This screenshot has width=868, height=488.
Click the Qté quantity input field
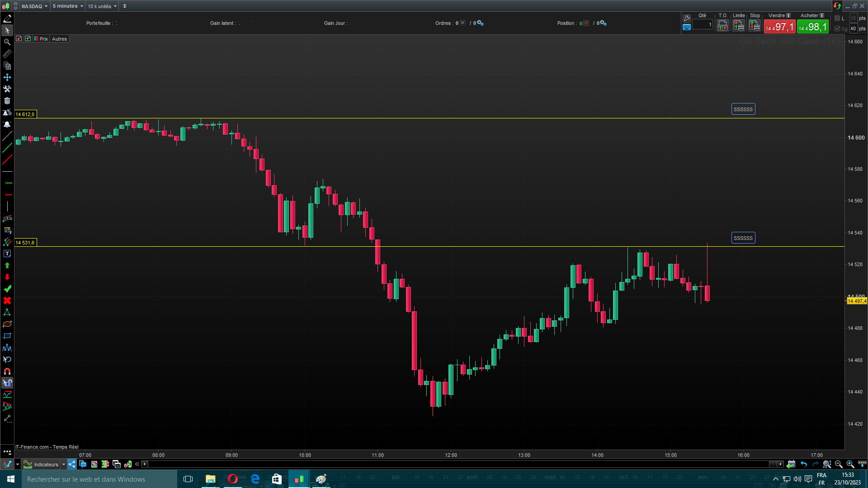[702, 25]
